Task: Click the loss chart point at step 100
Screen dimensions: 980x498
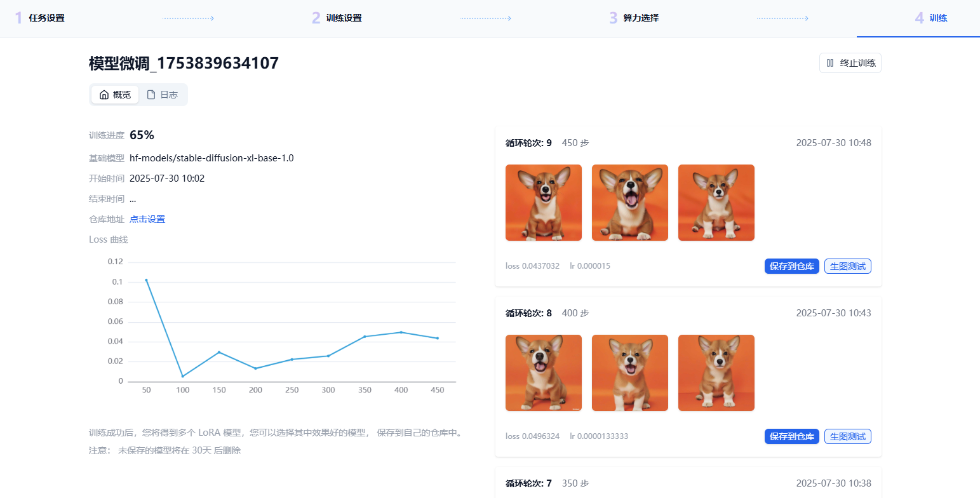Action: 183,376
